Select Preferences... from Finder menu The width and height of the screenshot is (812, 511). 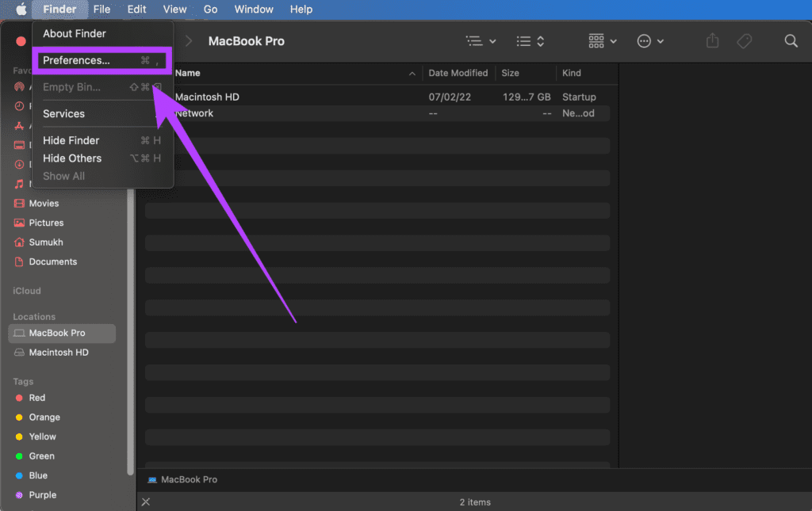102,60
